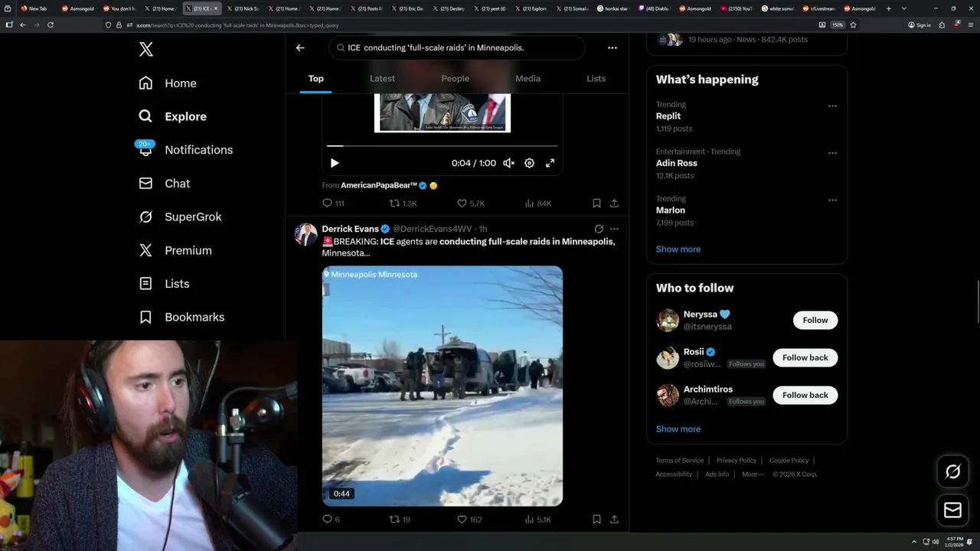Open search options three-dot menu

(612, 47)
